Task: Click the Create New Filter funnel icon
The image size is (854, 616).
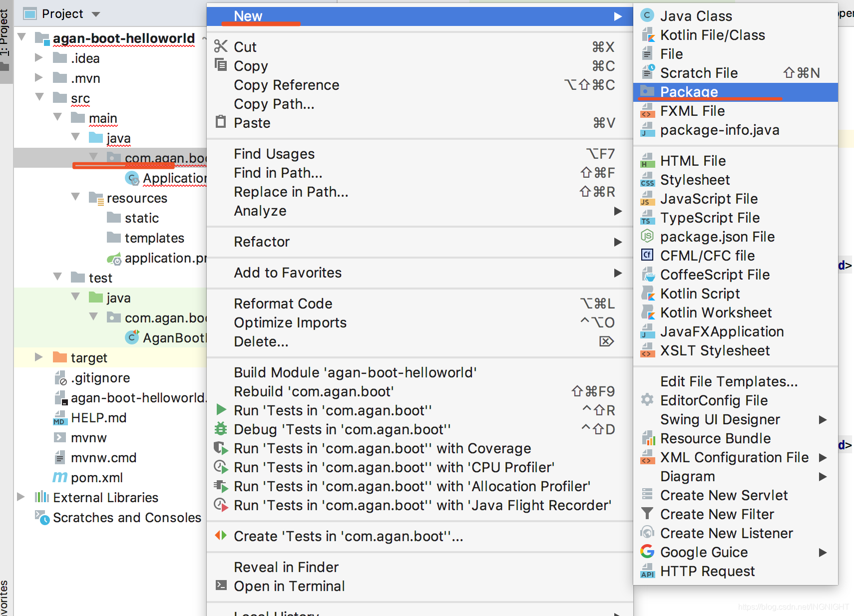Action: [647, 514]
